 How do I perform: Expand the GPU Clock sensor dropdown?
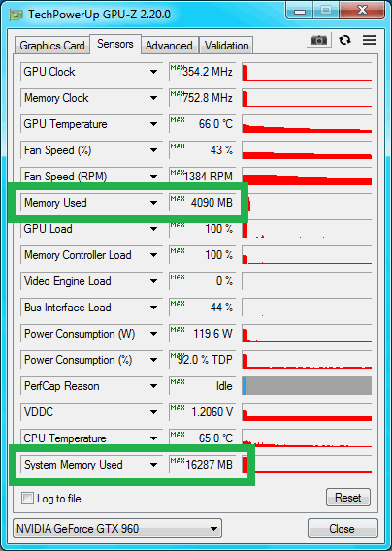click(x=153, y=72)
